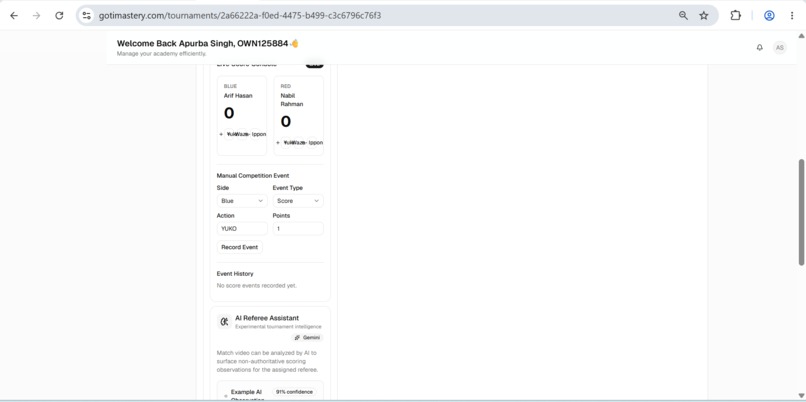This screenshot has width=806, height=402.
Task: Click the scrollbar down arrow
Action: tap(801, 397)
